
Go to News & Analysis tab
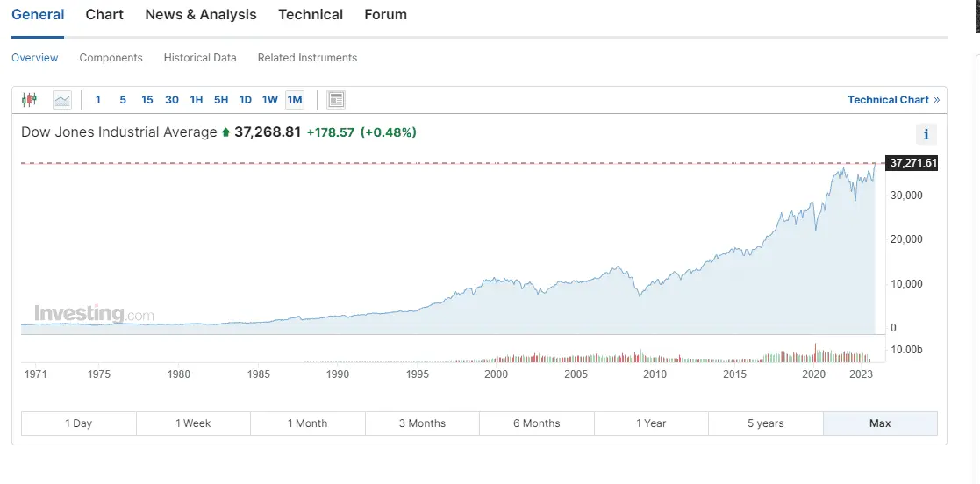(x=201, y=15)
